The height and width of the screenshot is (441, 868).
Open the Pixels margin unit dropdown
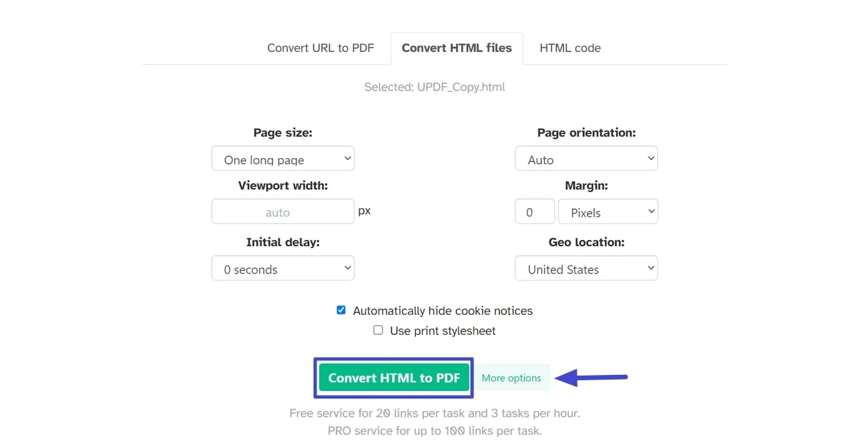[x=608, y=211]
